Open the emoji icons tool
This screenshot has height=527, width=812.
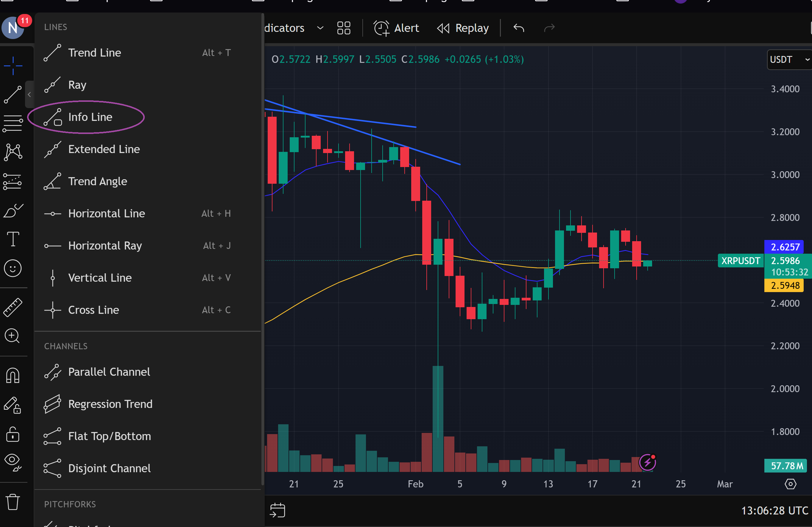pyautogui.click(x=13, y=269)
